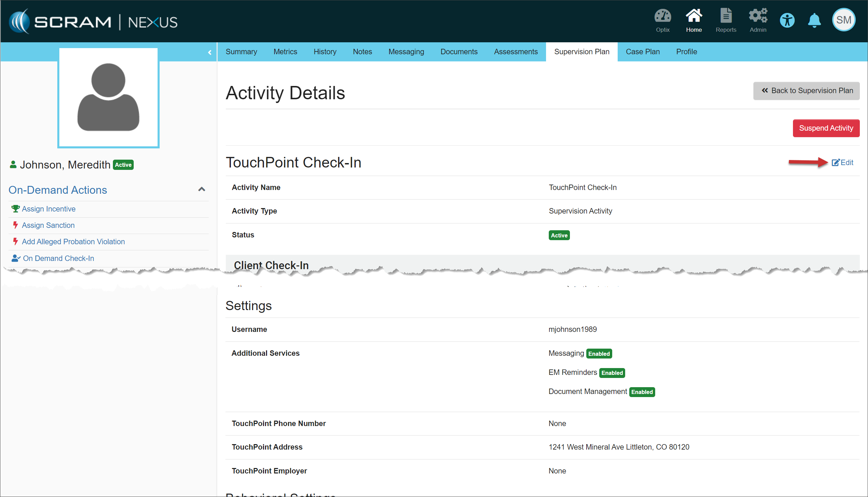Click the client profile photo placeholder

[108, 98]
